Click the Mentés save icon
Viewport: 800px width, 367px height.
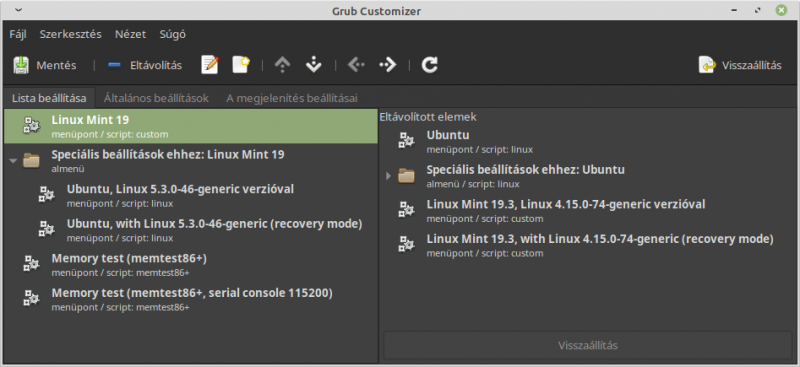coord(21,65)
